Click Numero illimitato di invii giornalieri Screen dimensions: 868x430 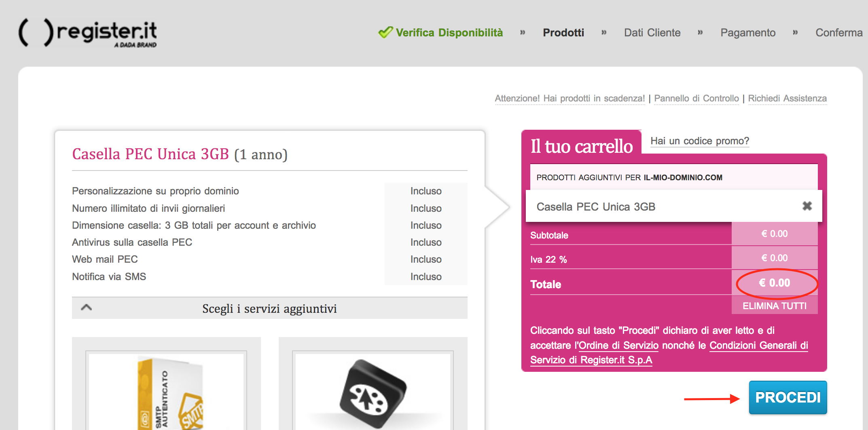point(148,209)
